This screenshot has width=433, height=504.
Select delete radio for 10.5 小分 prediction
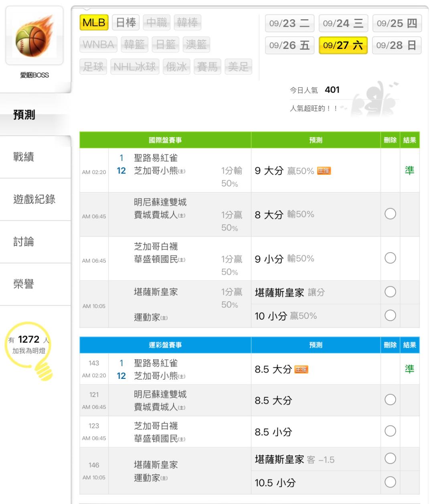coord(390,482)
